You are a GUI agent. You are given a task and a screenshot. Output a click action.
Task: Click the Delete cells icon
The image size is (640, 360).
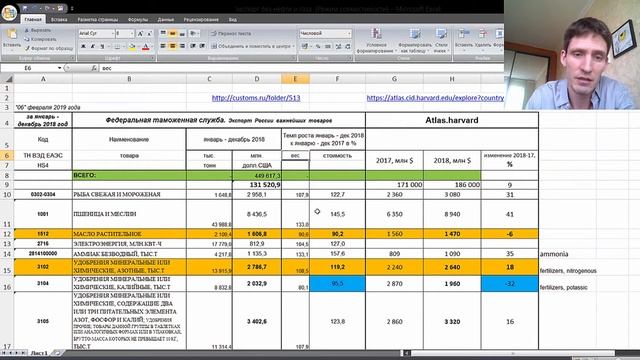pyautogui.click(x=482, y=34)
